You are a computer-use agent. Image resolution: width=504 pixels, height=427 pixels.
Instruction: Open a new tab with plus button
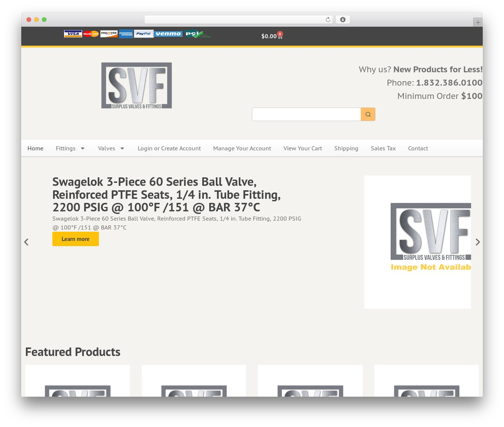(478, 22)
